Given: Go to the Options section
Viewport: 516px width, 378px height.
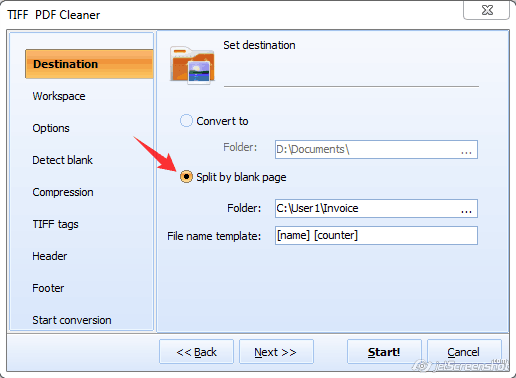Looking at the screenshot, I should click(x=51, y=128).
